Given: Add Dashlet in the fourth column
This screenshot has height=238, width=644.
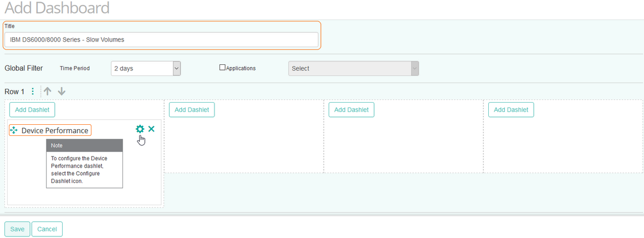Looking at the screenshot, I should tap(511, 110).
